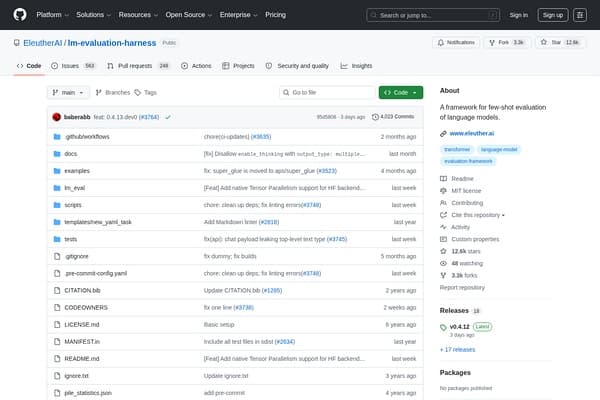Open the Platform menu

(x=52, y=15)
